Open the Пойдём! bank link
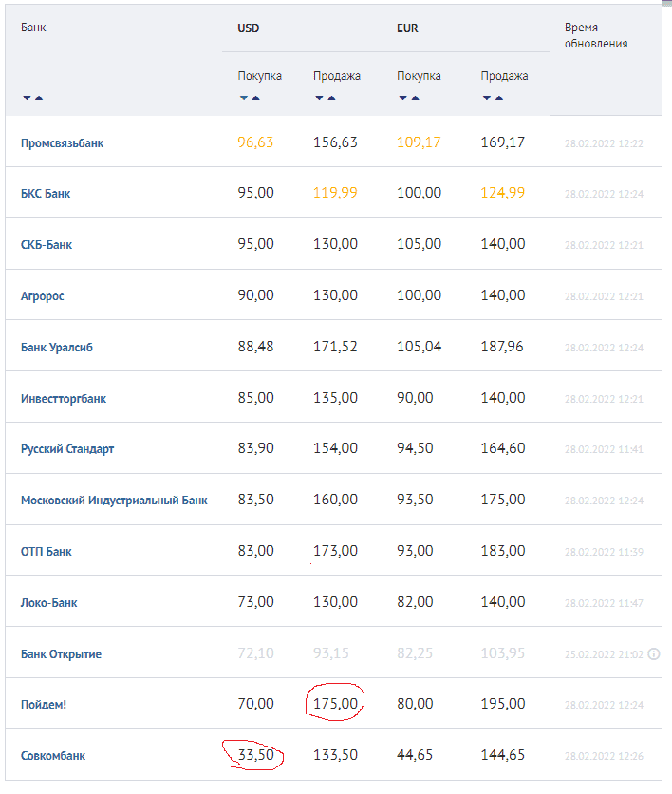 (x=45, y=705)
